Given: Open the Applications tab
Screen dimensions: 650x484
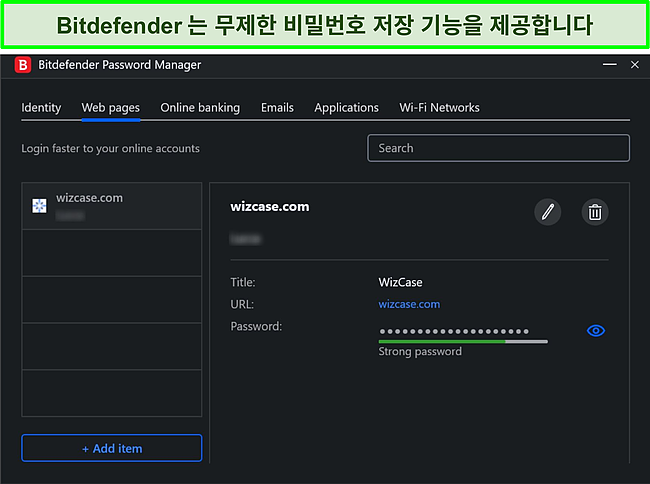Looking at the screenshot, I should pyautogui.click(x=347, y=108).
